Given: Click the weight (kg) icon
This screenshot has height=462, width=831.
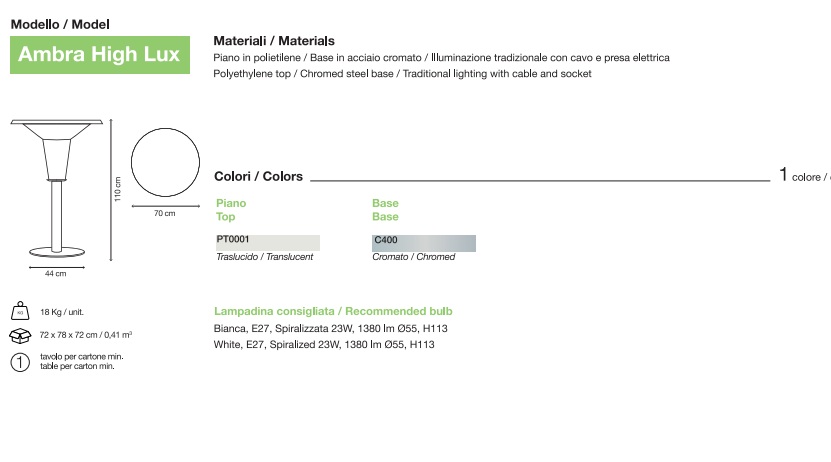Looking at the screenshot, I should point(18,312).
